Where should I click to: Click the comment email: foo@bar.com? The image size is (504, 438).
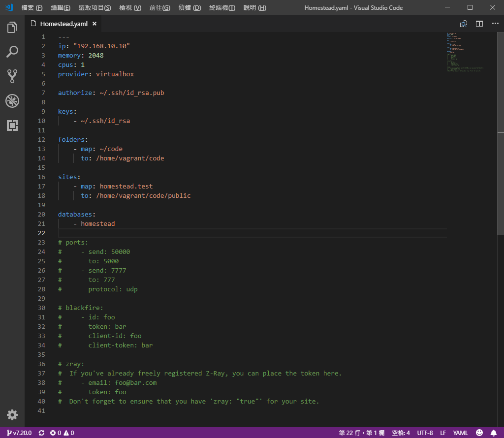pyautogui.click(x=123, y=383)
